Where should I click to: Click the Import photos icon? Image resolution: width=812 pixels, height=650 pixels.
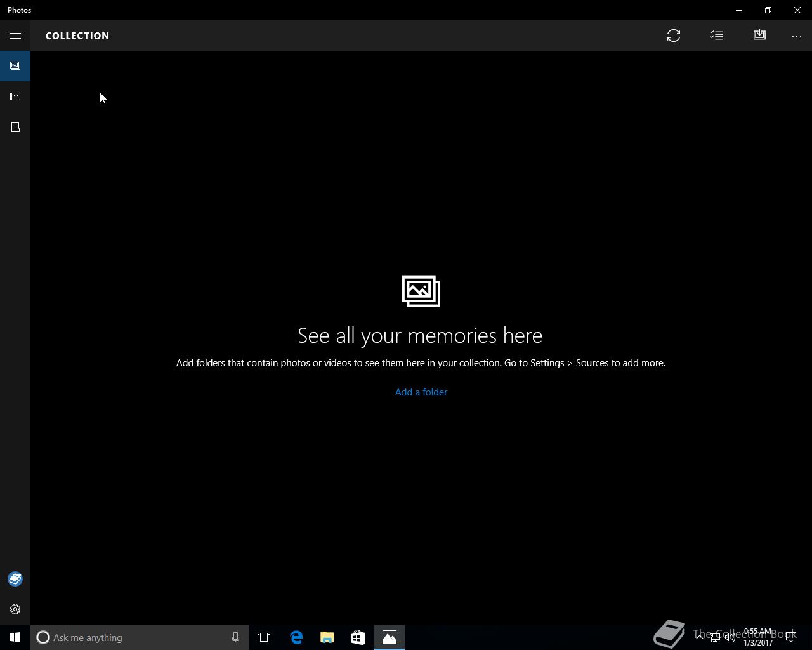(x=759, y=36)
